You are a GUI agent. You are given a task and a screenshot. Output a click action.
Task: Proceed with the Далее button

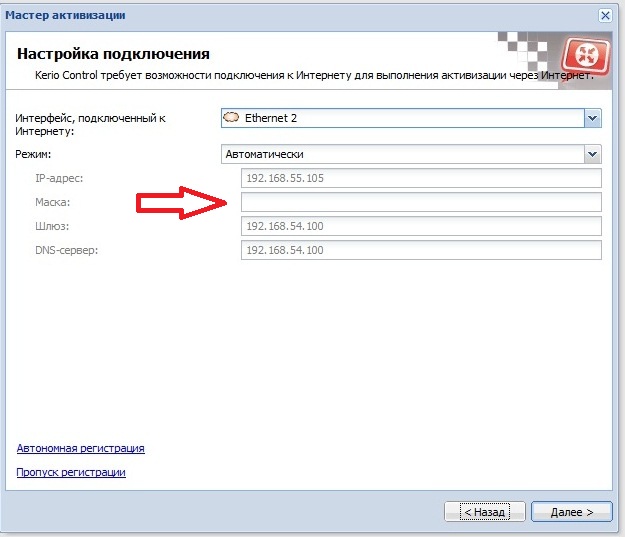pyautogui.click(x=571, y=511)
